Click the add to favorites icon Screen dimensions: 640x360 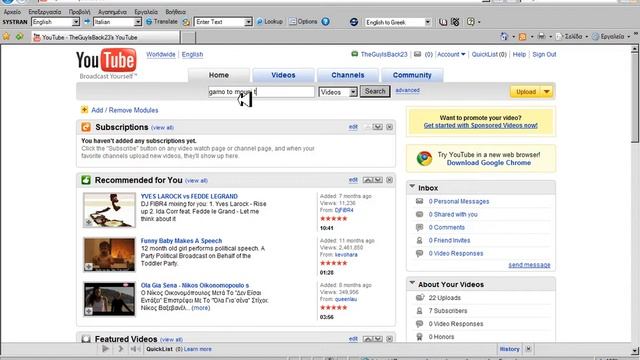pyautogui.click(x=19, y=37)
